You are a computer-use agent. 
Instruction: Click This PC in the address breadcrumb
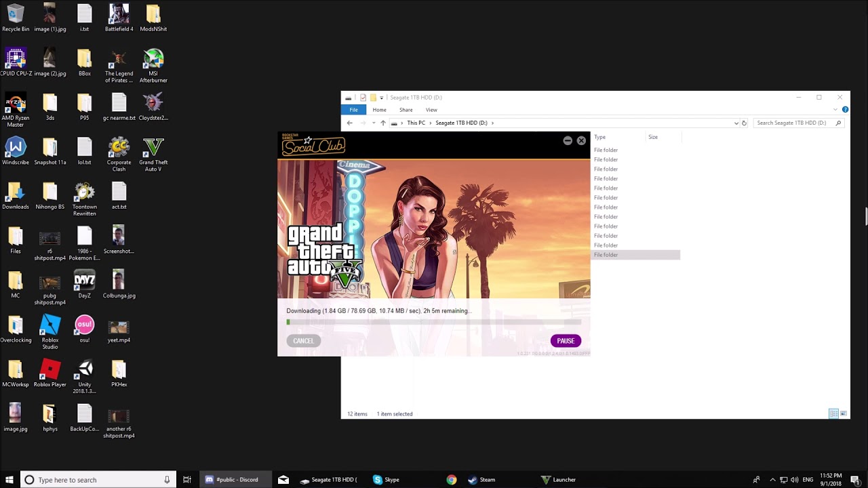(416, 123)
